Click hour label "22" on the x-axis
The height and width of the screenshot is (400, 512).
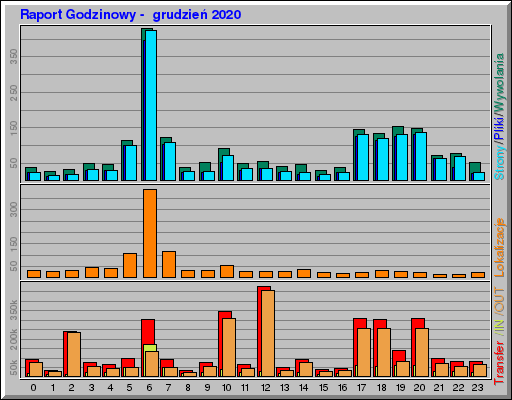458,388
